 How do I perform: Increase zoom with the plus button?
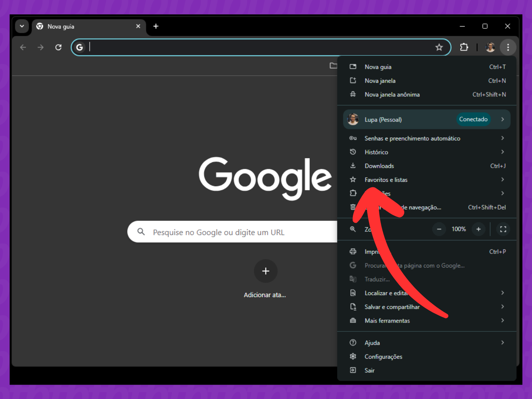point(478,229)
